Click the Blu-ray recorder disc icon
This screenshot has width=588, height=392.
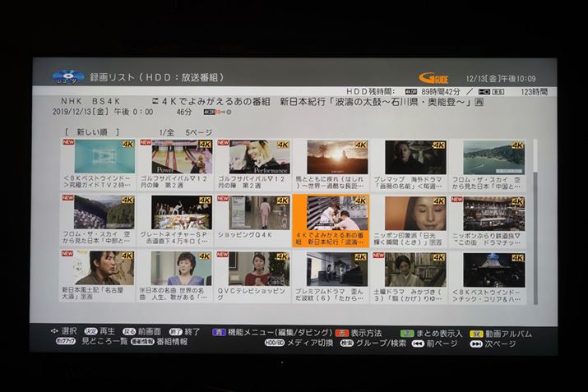[x=67, y=76]
